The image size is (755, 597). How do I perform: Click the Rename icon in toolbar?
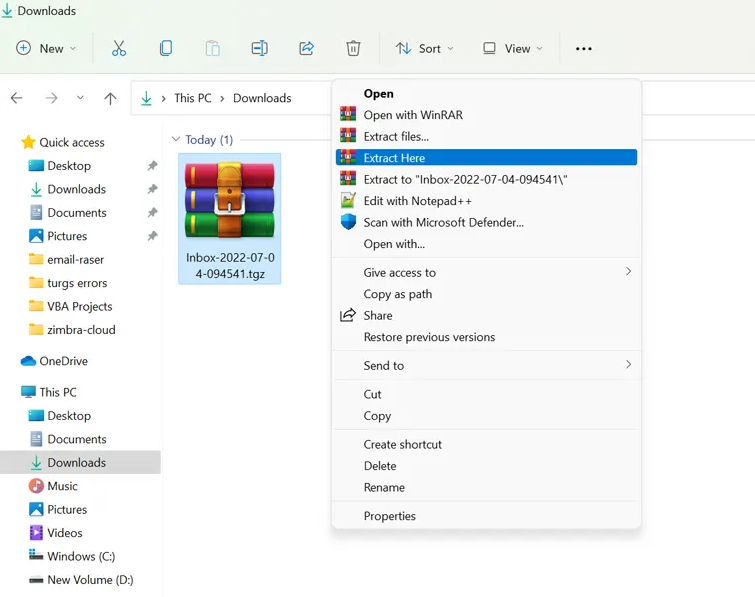point(260,48)
